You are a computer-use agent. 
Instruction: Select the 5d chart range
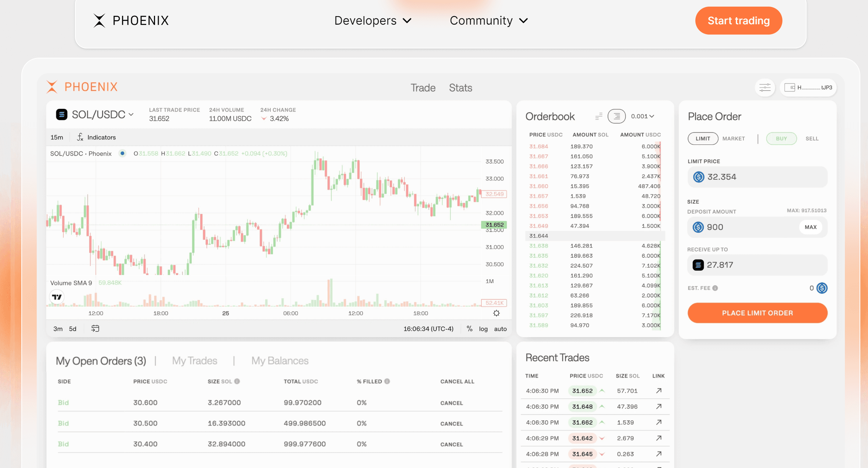point(73,329)
